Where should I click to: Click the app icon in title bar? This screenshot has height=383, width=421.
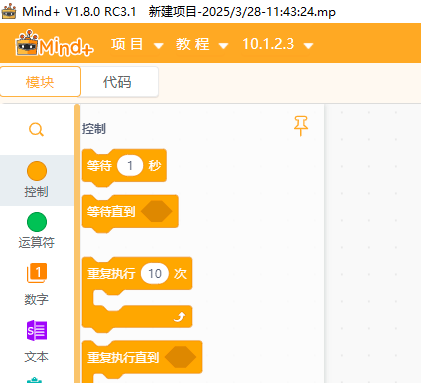click(9, 11)
